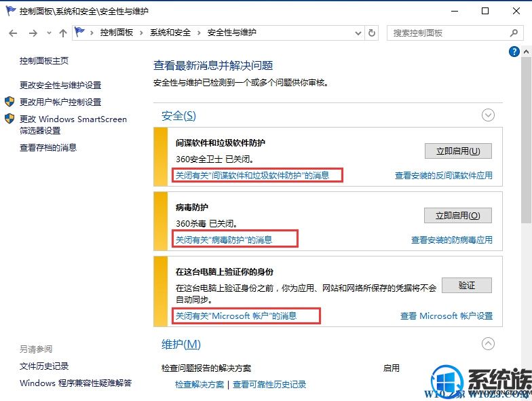Click the search magnifier icon

point(514,33)
